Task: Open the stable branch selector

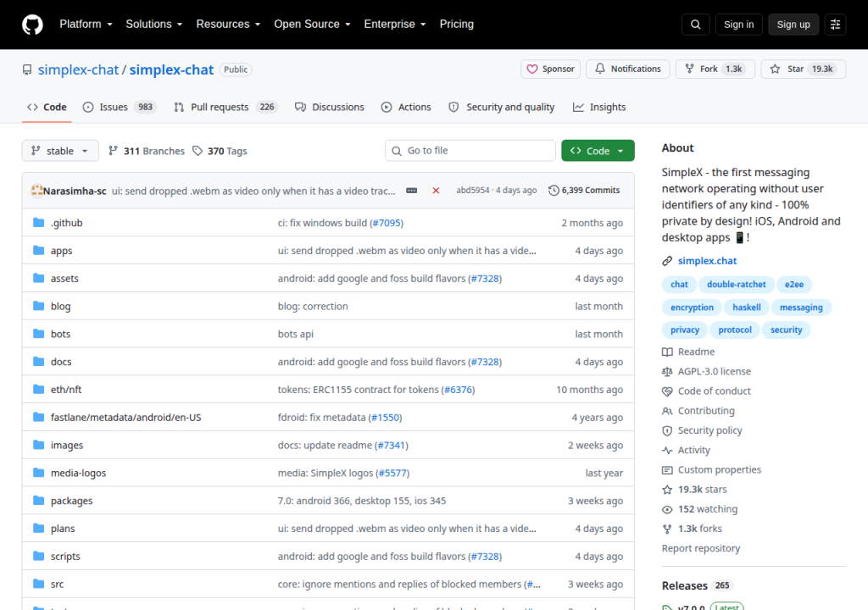Action: (x=60, y=151)
